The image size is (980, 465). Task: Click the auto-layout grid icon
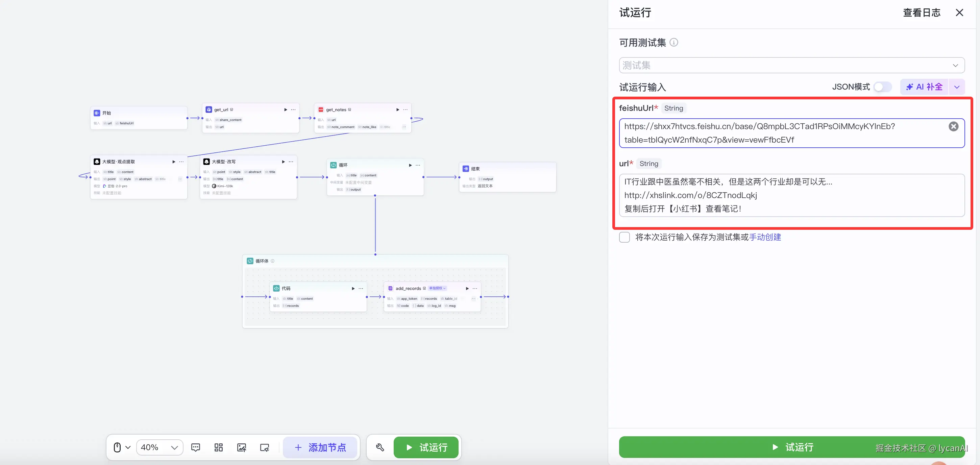(x=218, y=447)
